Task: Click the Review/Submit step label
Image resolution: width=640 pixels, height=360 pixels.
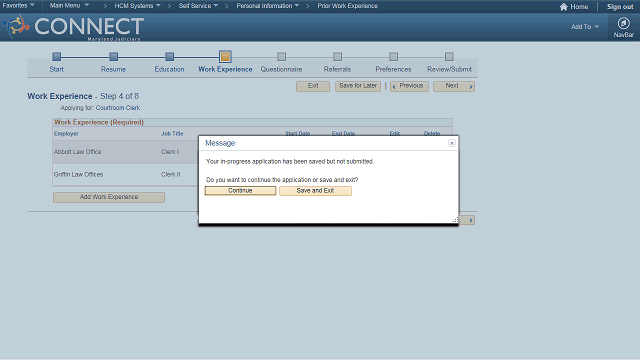Action: click(449, 69)
